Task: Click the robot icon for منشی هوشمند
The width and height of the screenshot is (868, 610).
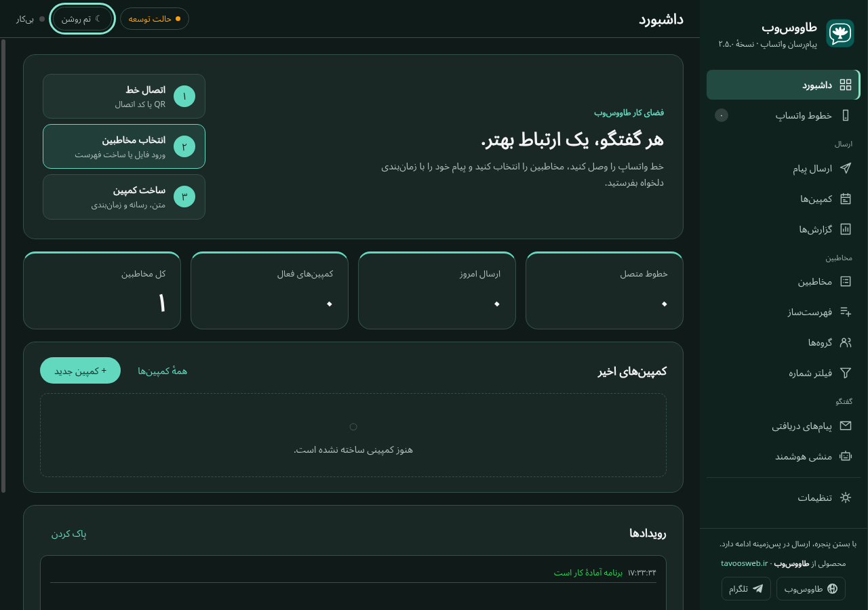Action: click(846, 456)
